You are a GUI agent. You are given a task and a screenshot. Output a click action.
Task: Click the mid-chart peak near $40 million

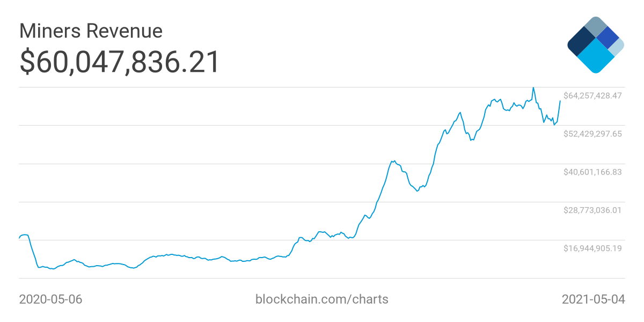(x=393, y=160)
